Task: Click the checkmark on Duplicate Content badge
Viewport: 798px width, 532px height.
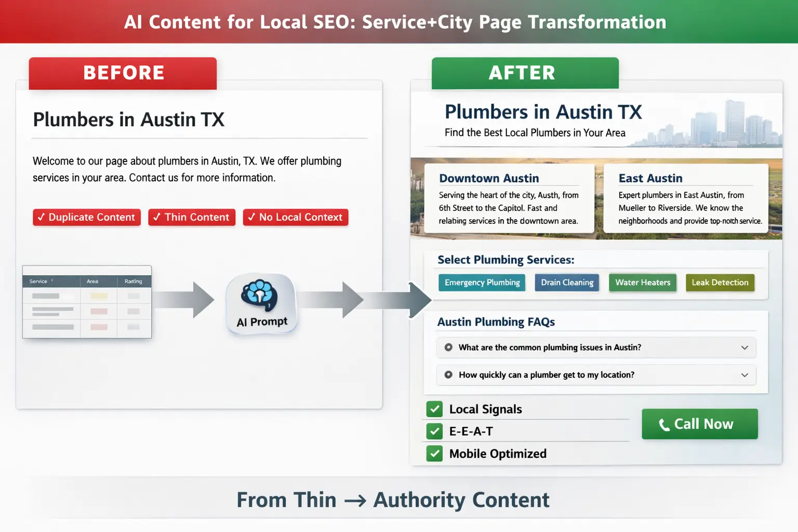Action: pos(42,217)
